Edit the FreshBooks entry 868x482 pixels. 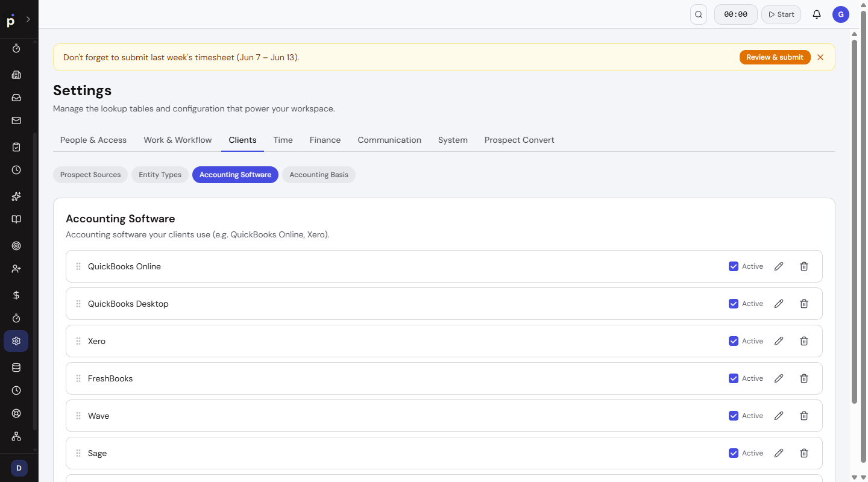coord(779,378)
